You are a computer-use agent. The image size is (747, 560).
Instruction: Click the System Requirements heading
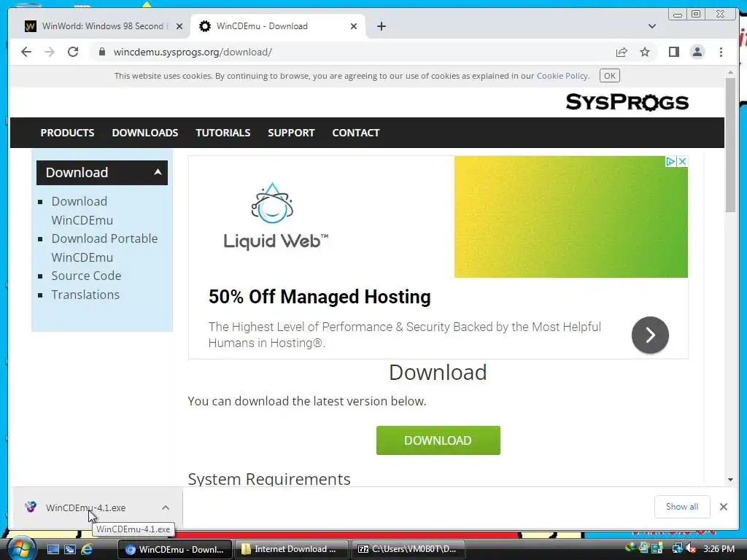coord(269,478)
